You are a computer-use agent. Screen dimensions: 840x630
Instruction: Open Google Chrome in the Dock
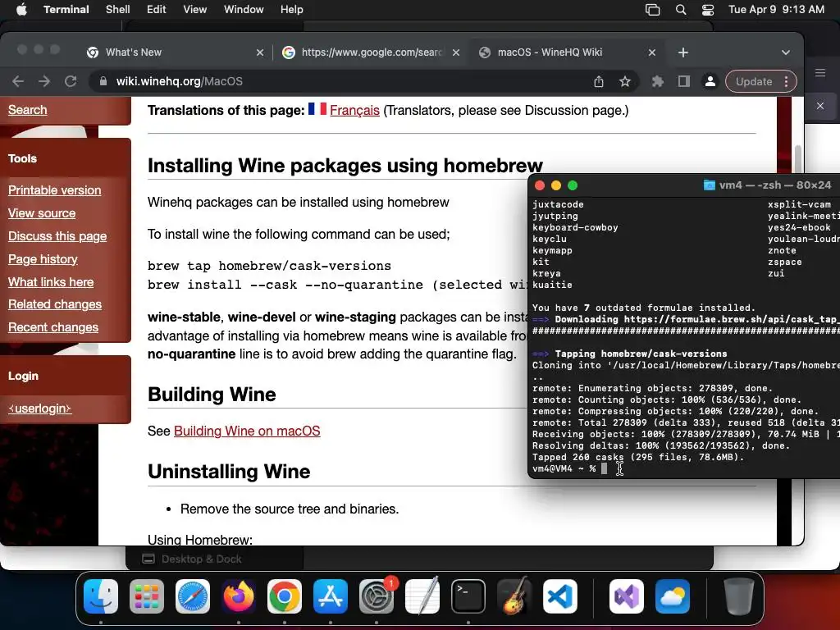click(x=285, y=596)
